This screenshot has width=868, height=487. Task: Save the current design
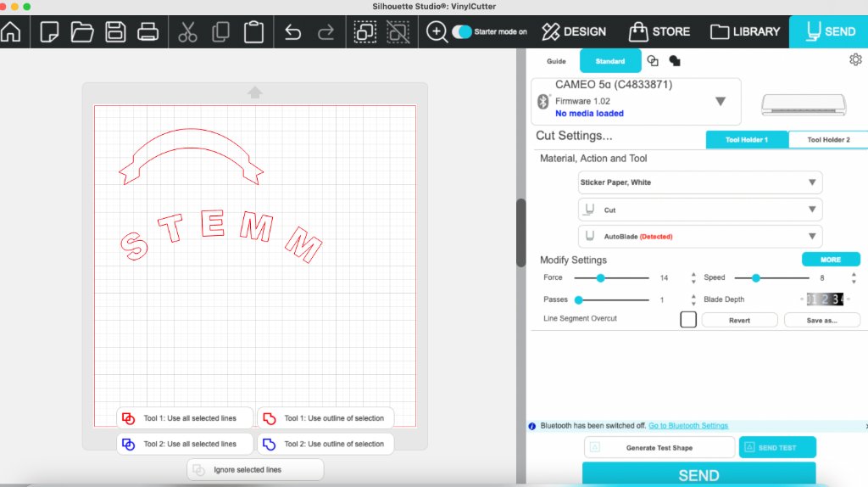pyautogui.click(x=115, y=31)
